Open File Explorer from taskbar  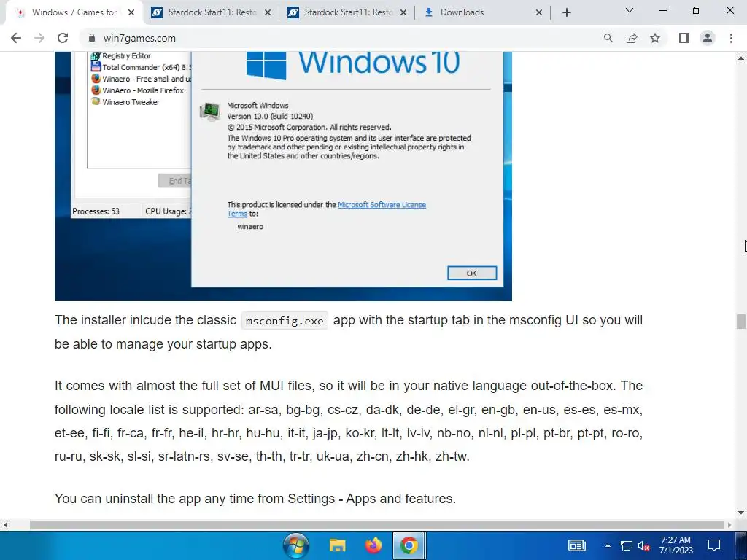pyautogui.click(x=337, y=545)
